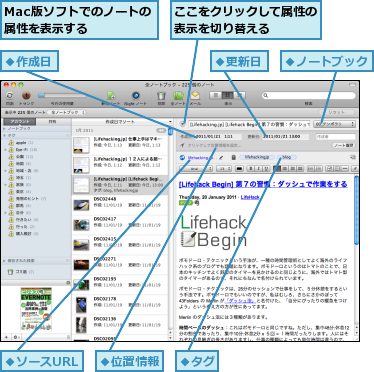Click the numbered list icon in editor toolbar
This screenshot has width=374, height=372.
tap(318, 169)
